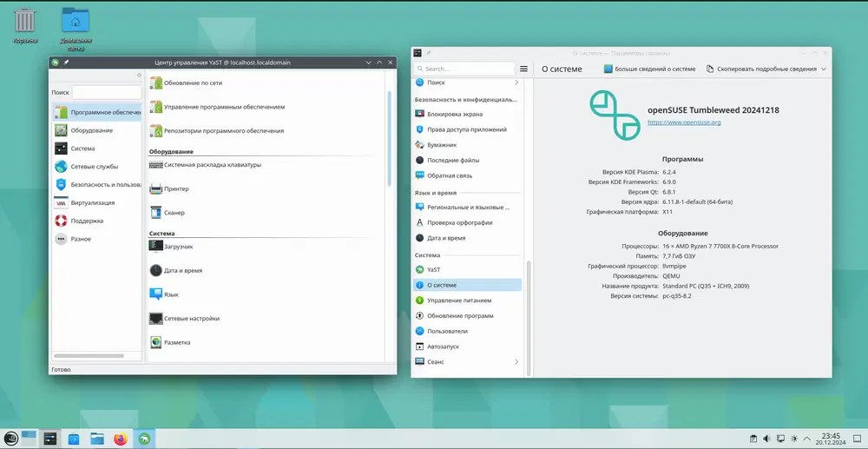Select Виртуализация category in YaST
Screen dimensions: 868x449
pyautogui.click(x=97, y=202)
